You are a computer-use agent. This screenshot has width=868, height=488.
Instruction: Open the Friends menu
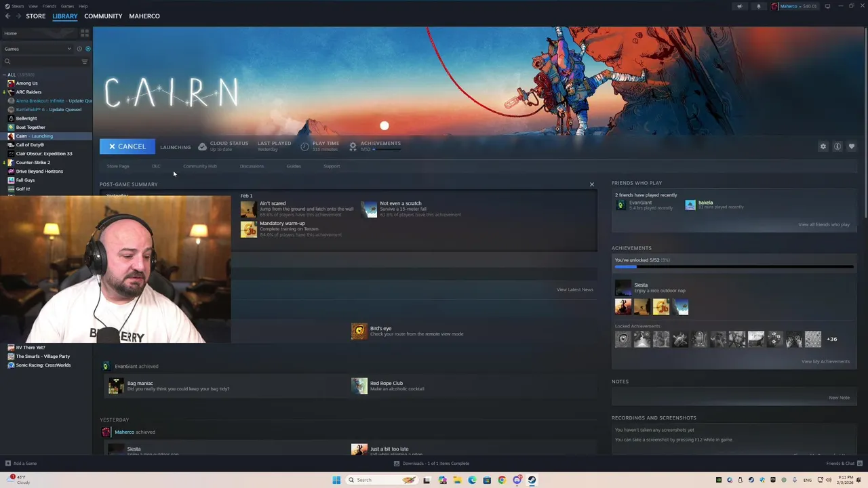click(50, 6)
